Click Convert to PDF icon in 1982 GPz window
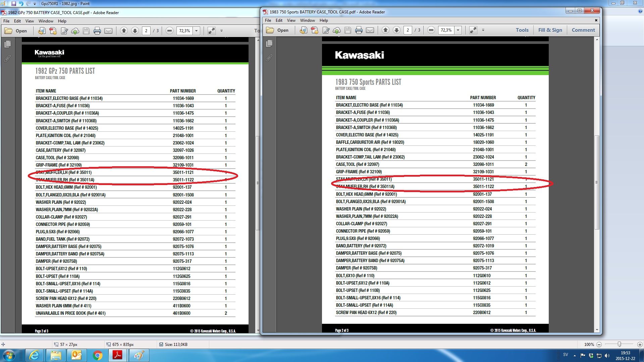 53,31
